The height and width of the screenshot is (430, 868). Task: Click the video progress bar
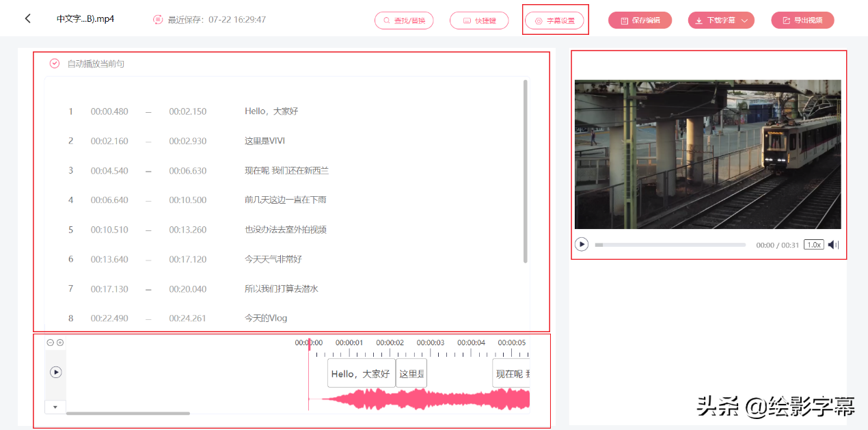[670, 244]
